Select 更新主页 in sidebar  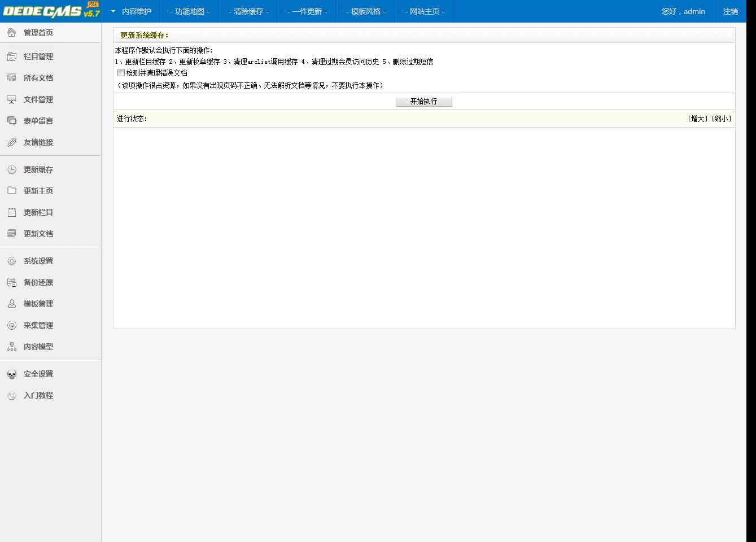(x=38, y=191)
